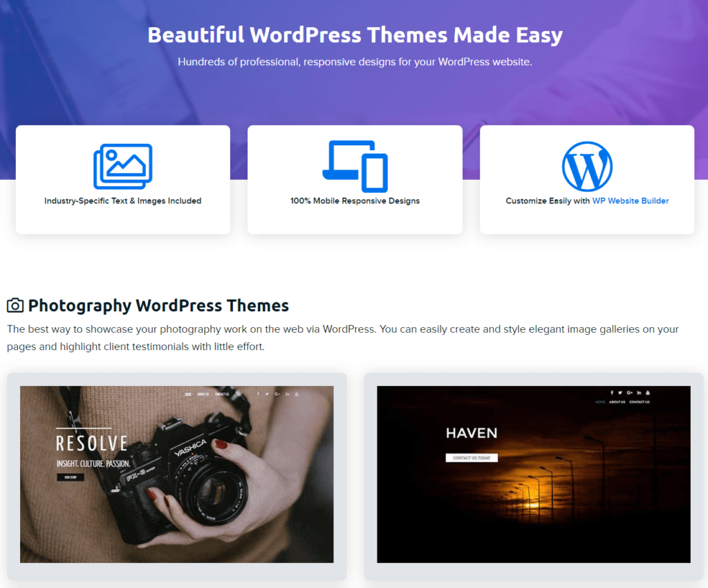
Task: Click the mobile responsive devices icon
Action: pyautogui.click(x=355, y=166)
